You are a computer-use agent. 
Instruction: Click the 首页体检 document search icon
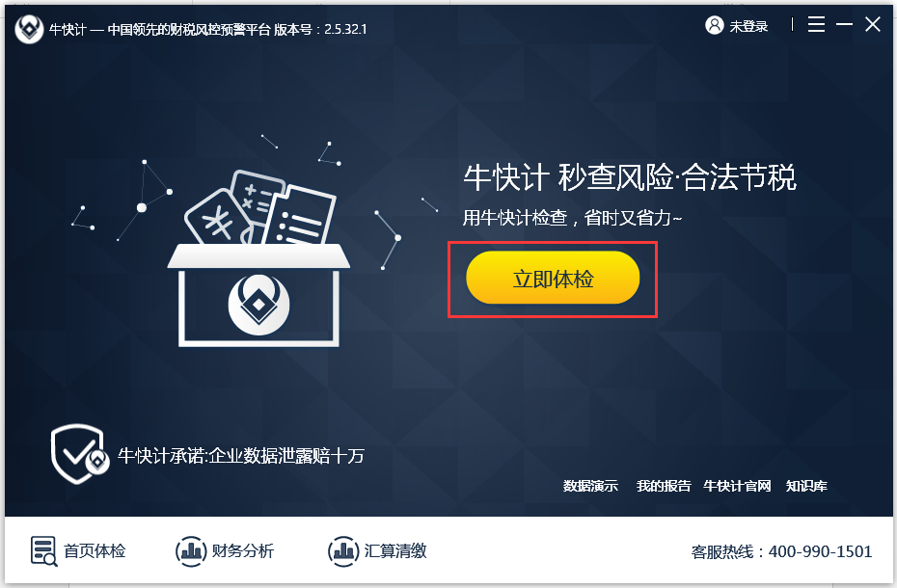coord(44,550)
